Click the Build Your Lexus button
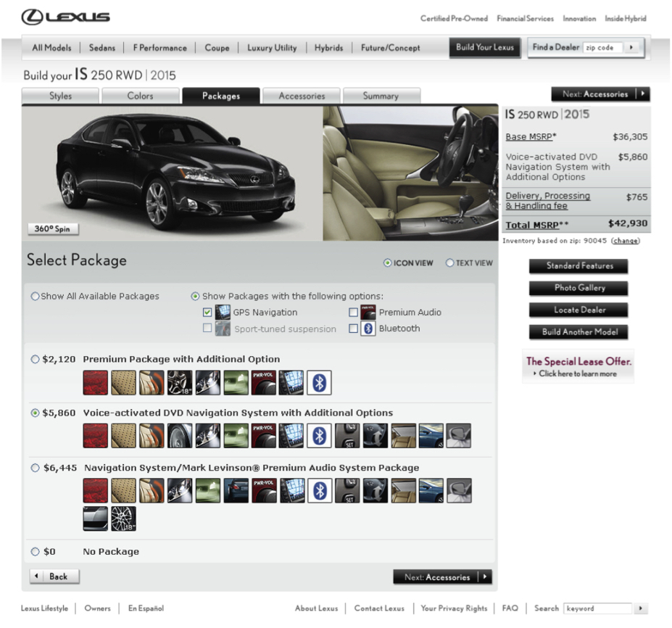672x628 pixels. tap(485, 48)
